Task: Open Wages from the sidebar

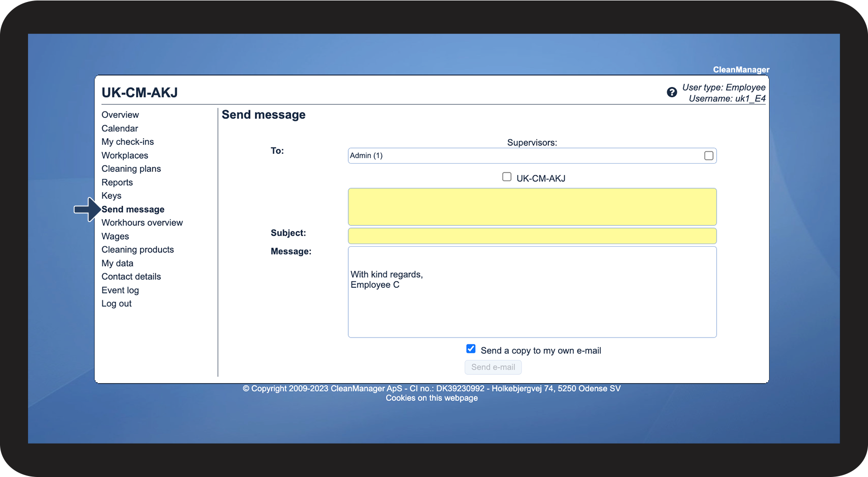Action: click(x=115, y=237)
